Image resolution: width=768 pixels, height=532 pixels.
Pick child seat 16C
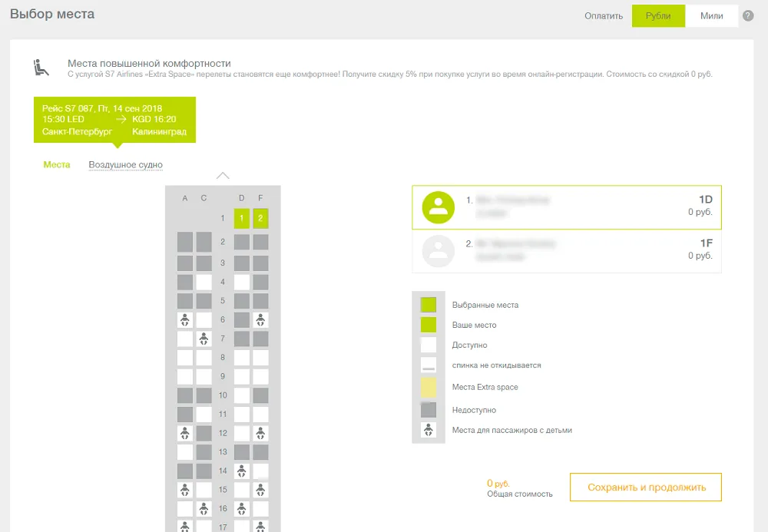coord(204,508)
